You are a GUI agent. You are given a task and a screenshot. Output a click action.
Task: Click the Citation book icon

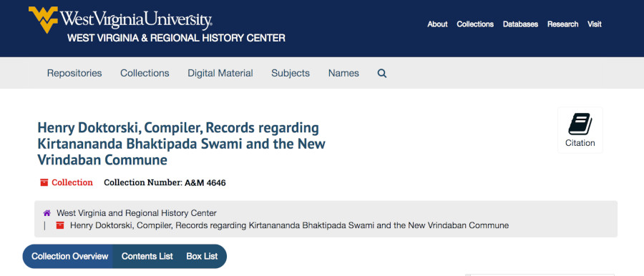point(580,124)
